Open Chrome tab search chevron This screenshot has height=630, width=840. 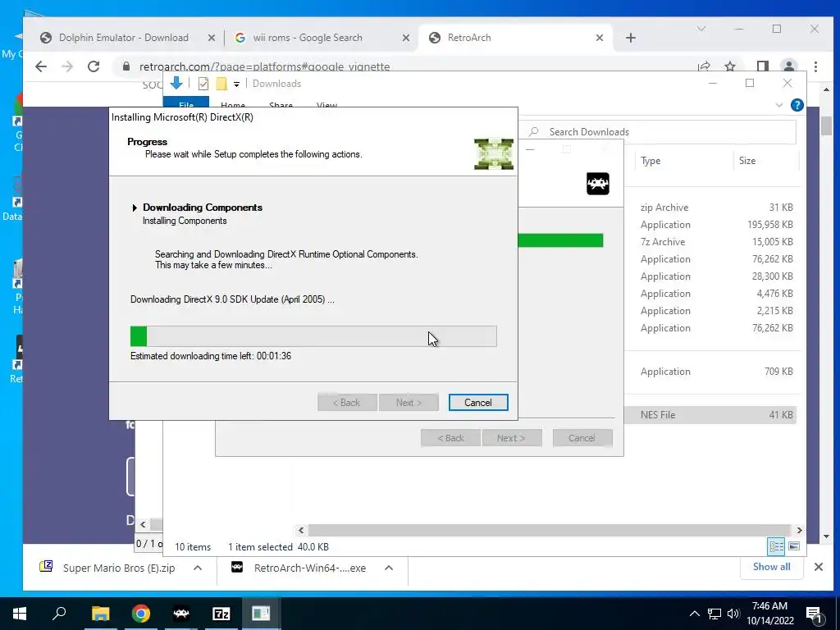[x=701, y=29]
